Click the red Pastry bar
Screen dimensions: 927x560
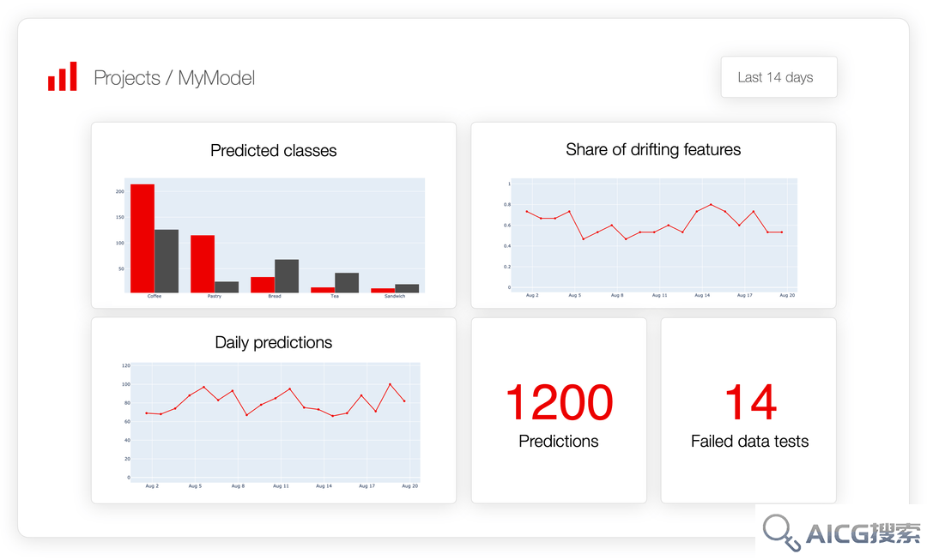click(203, 263)
